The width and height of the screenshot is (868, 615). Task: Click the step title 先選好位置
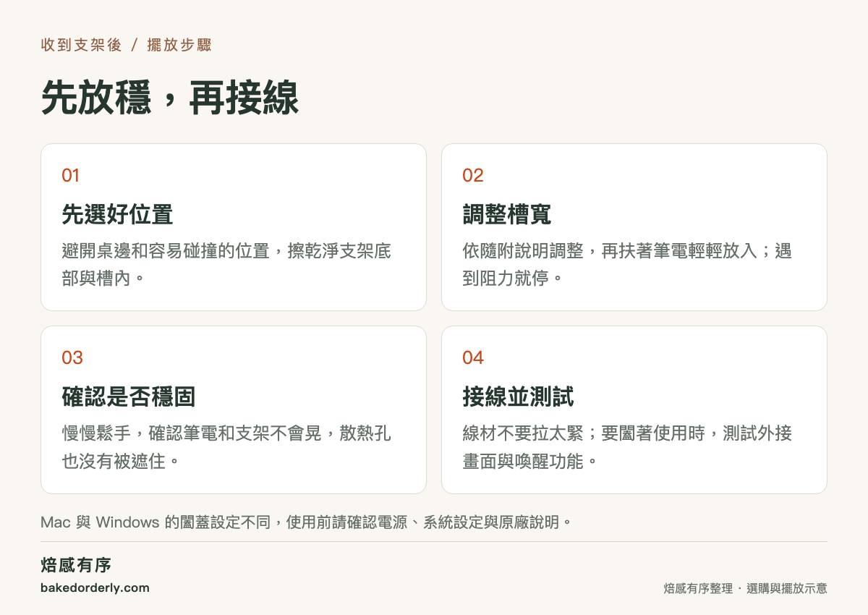pos(117,214)
